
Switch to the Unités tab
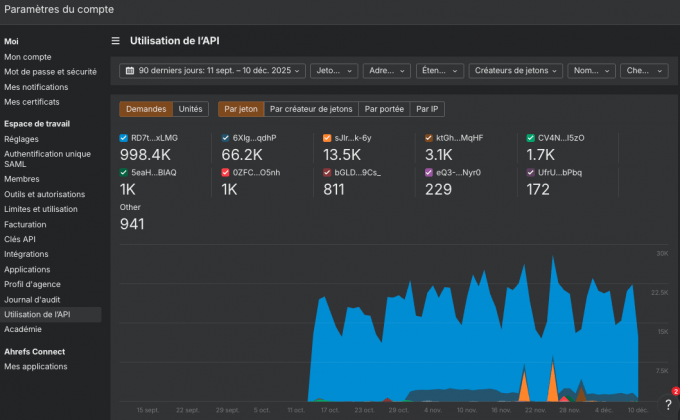pos(190,109)
